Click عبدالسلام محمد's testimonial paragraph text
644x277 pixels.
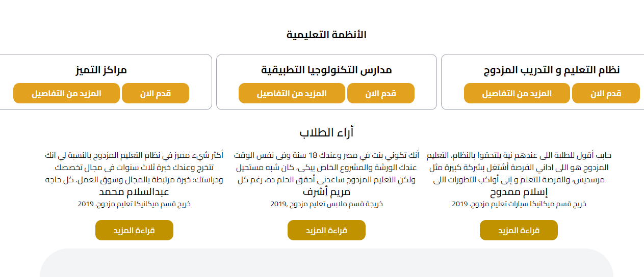point(134,168)
